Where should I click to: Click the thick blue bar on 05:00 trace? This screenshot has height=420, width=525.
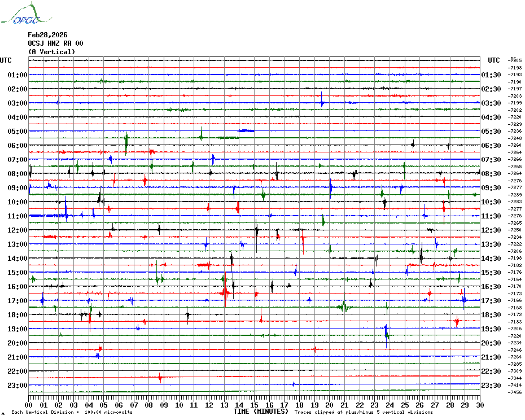(246, 130)
